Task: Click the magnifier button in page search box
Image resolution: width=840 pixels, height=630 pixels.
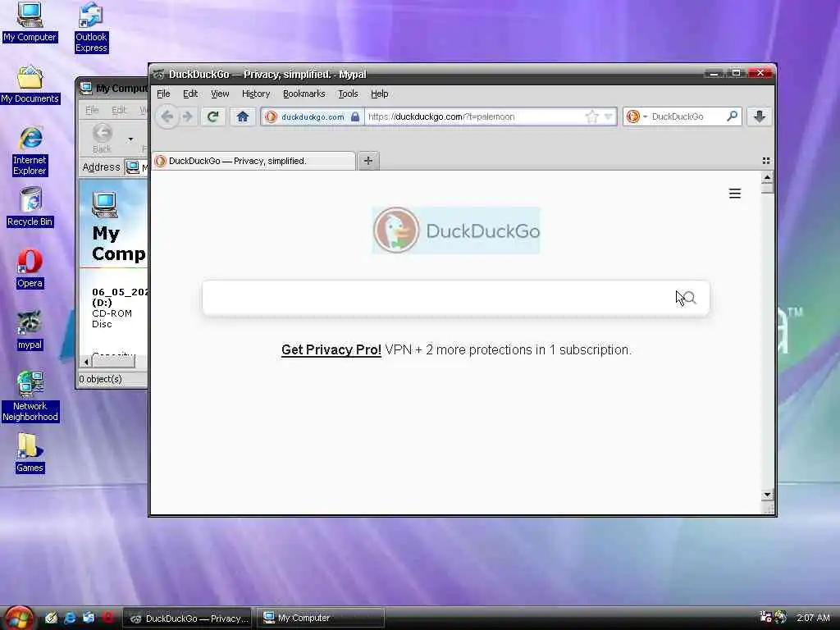Action: click(688, 298)
